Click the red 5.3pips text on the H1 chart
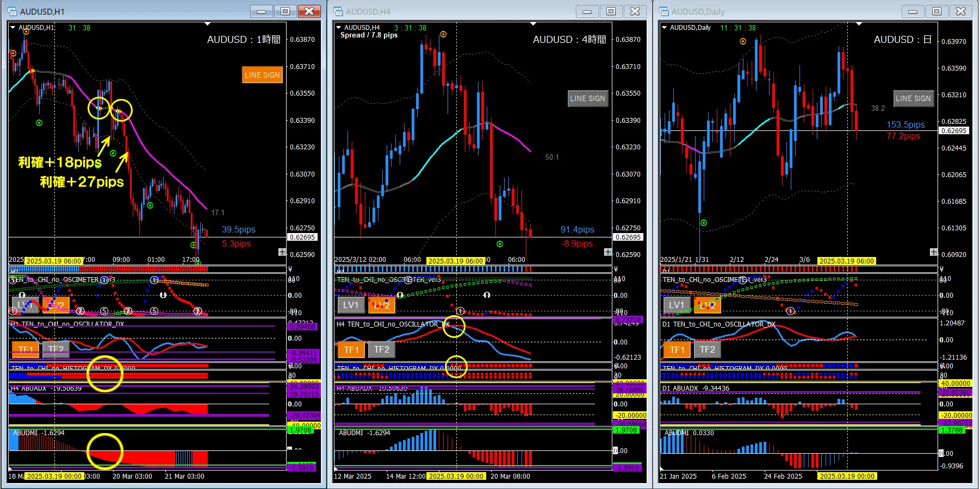Viewport: 980px width, 489px height. (x=236, y=243)
